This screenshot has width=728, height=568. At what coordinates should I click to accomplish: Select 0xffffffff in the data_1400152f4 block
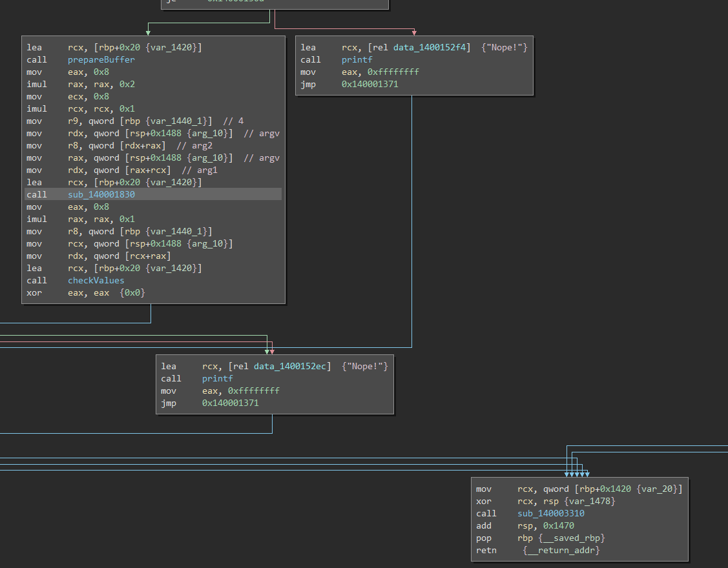[393, 72]
